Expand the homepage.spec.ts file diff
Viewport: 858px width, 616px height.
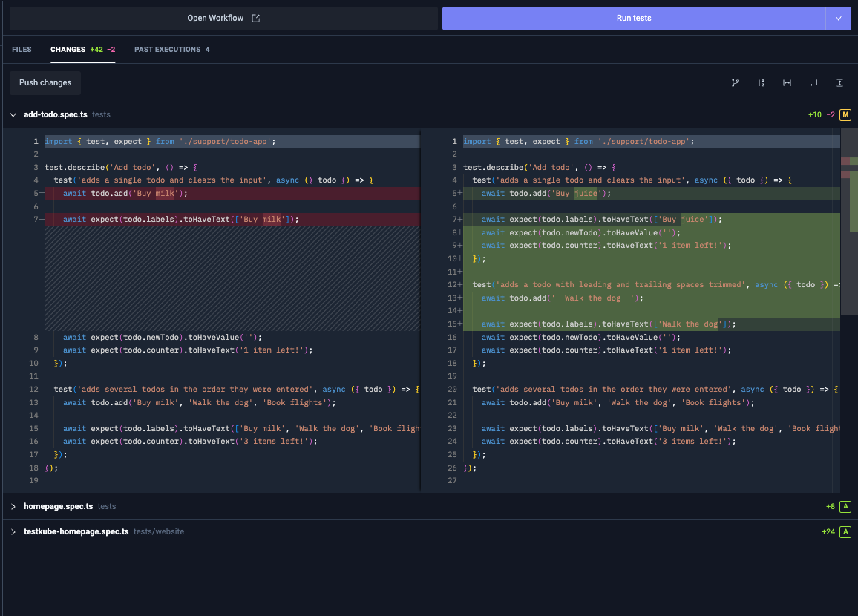13,507
